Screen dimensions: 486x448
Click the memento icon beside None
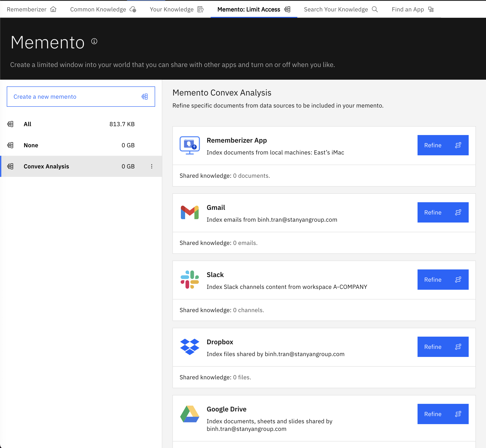pyautogui.click(x=10, y=145)
